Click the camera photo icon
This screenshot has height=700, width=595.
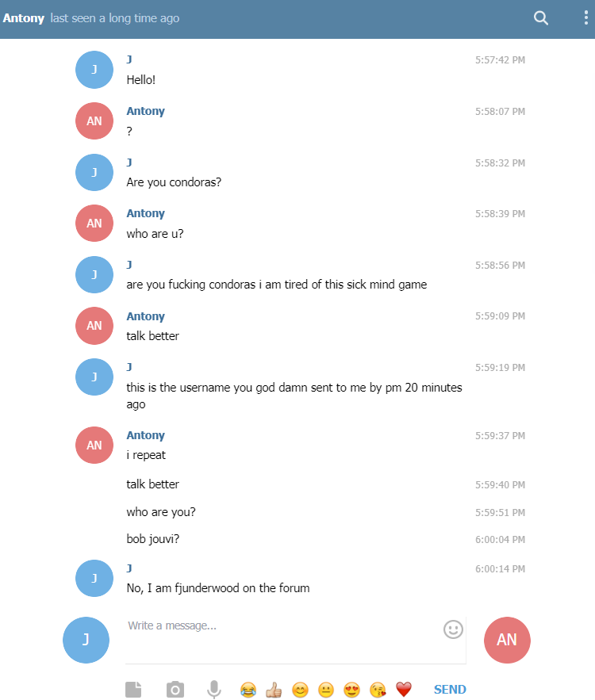click(175, 689)
